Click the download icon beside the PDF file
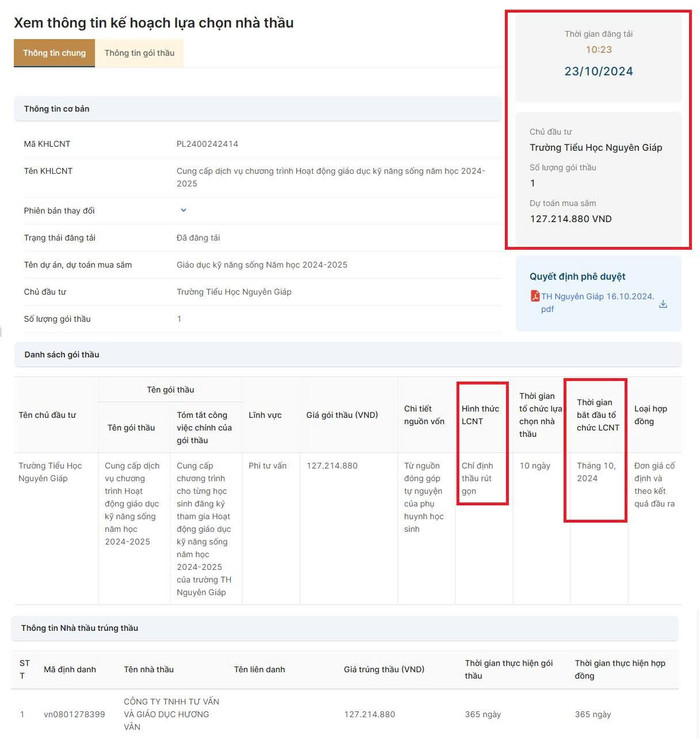 coord(663,304)
